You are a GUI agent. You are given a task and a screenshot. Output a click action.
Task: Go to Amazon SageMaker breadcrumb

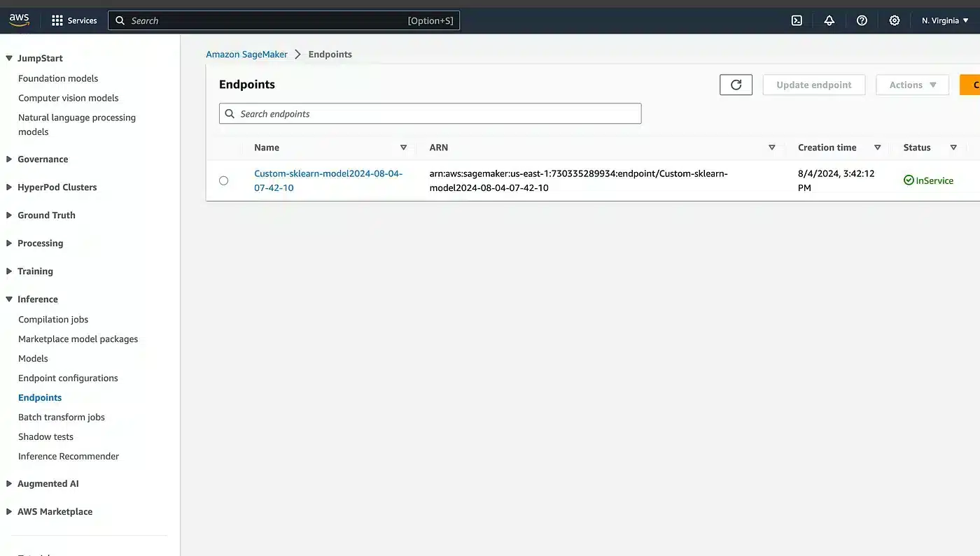coord(246,55)
